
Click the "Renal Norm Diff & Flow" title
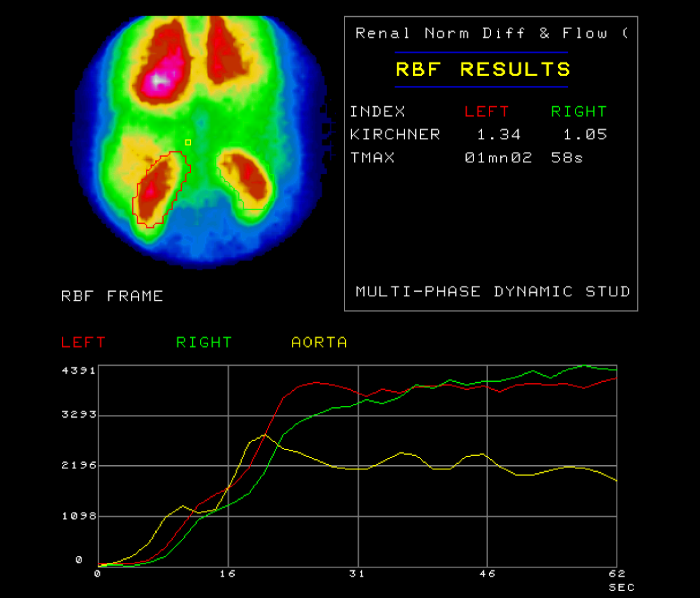tap(481, 33)
